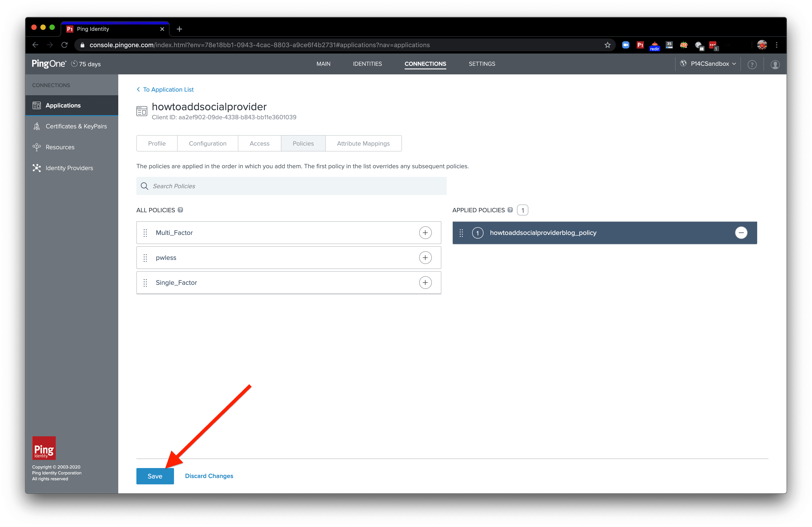The height and width of the screenshot is (527, 812).
Task: Switch to the Access tab
Action: (259, 144)
